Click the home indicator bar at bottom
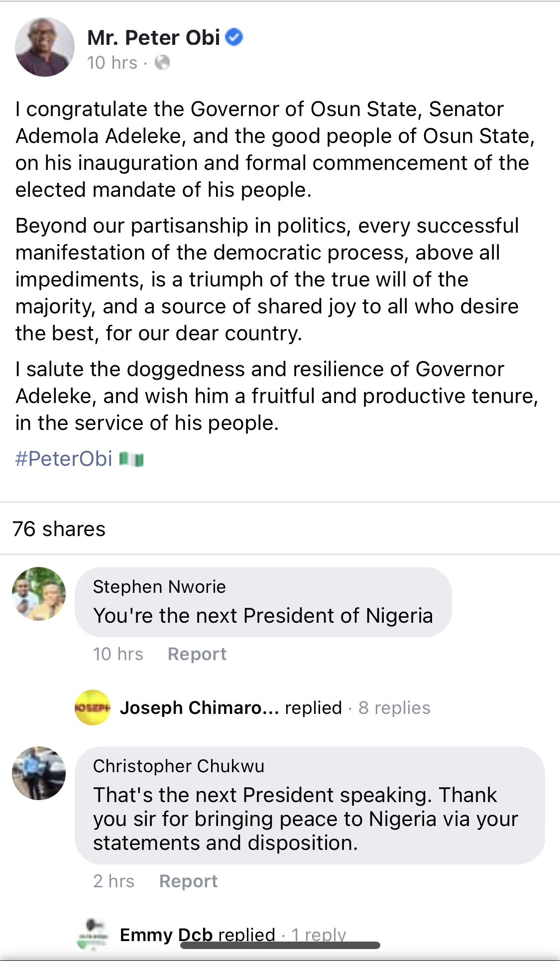This screenshot has height=961, width=560. (280, 945)
